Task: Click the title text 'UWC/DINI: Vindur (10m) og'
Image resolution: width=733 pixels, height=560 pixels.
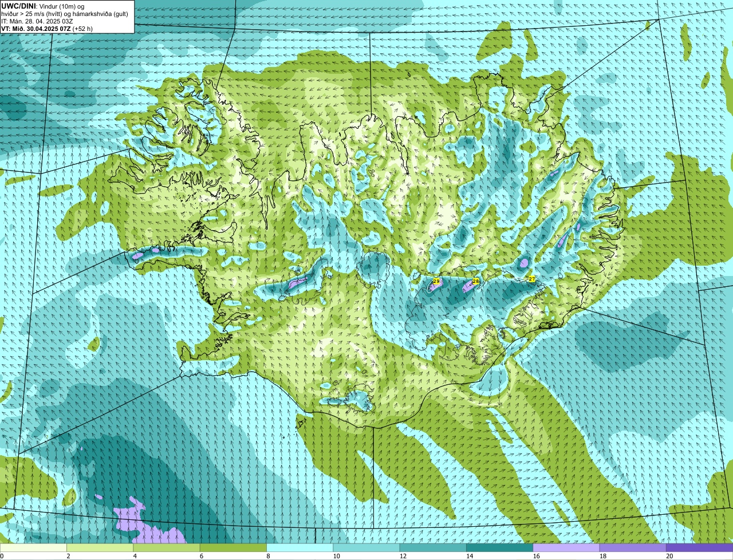Action: pos(43,5)
